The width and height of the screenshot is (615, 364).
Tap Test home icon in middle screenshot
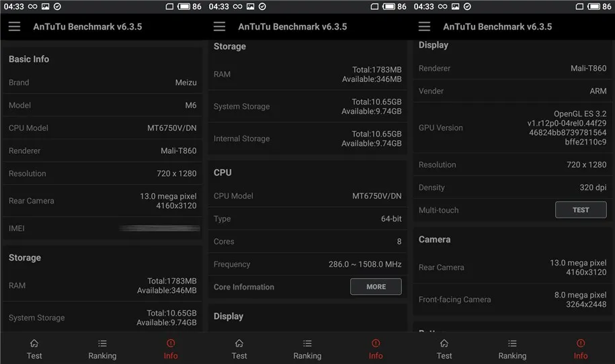(239, 344)
